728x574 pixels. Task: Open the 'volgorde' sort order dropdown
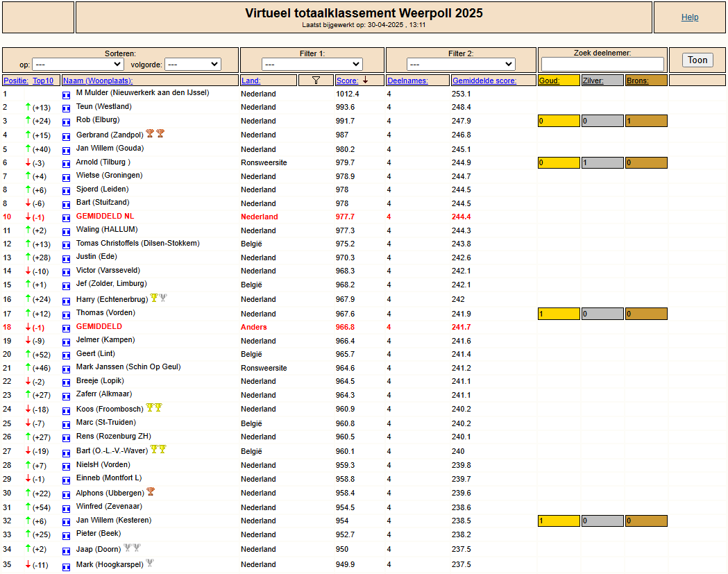pos(192,65)
